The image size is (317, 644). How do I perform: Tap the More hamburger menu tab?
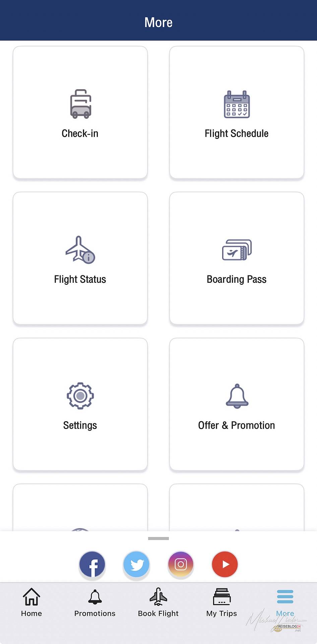(x=285, y=603)
